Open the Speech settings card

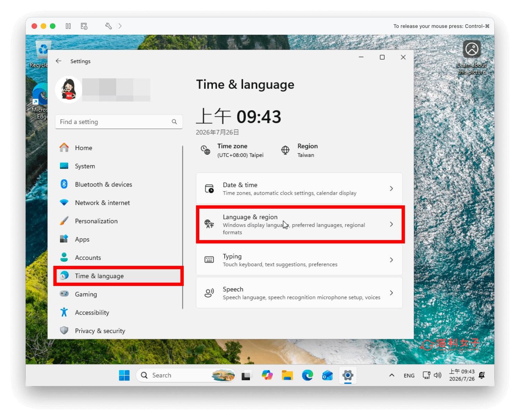point(299,293)
